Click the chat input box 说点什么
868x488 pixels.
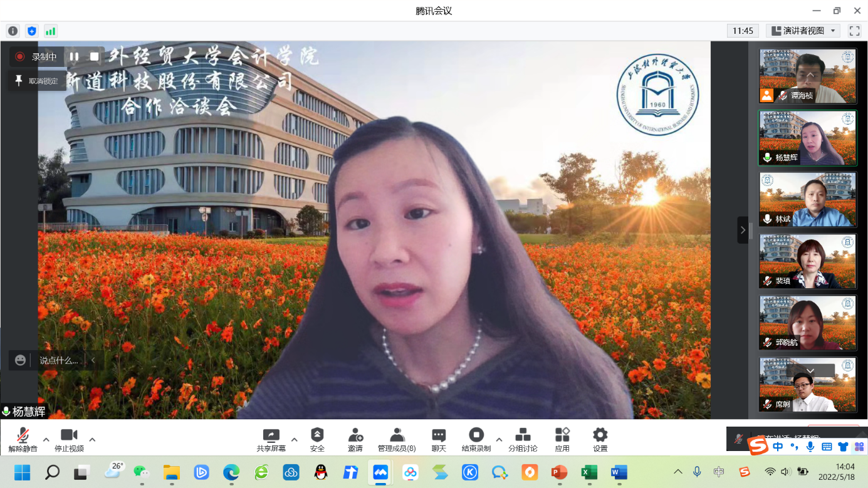(x=59, y=360)
